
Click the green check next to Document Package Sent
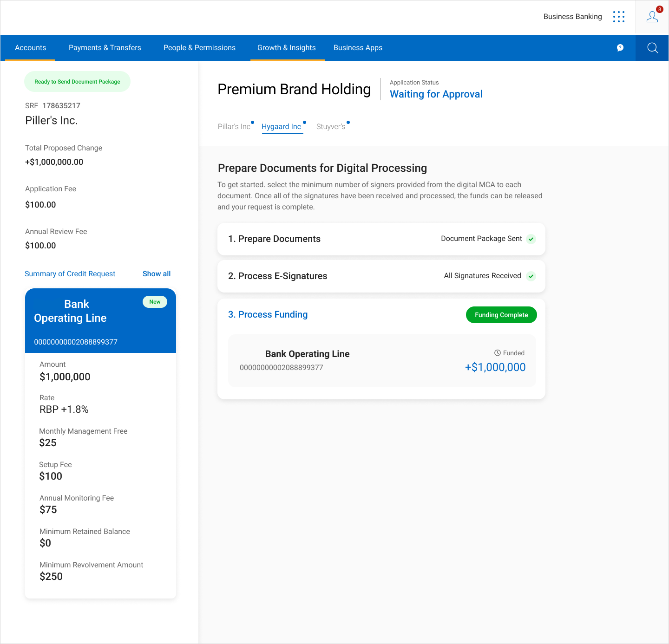pyautogui.click(x=531, y=239)
